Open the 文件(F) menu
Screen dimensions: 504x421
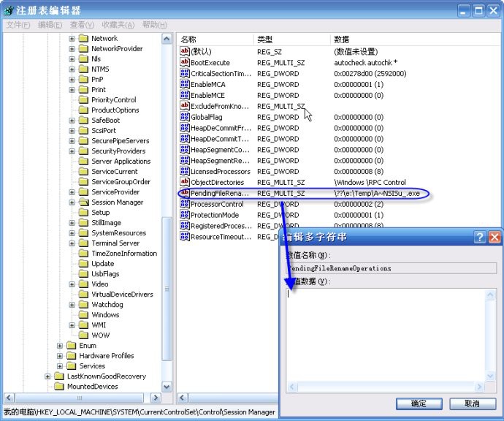coord(18,25)
